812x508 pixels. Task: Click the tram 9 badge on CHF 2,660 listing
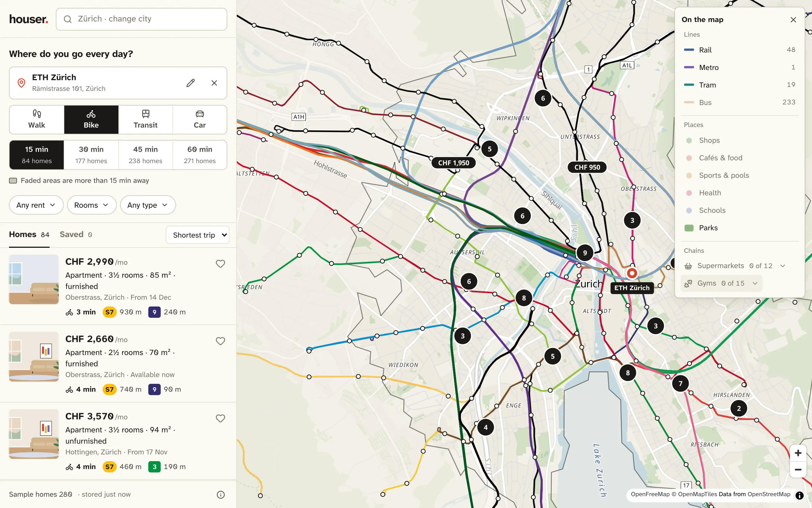pyautogui.click(x=154, y=389)
